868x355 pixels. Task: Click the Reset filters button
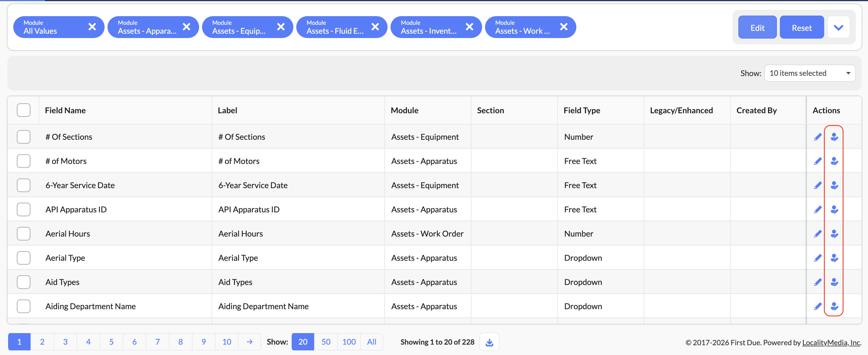pos(802,27)
